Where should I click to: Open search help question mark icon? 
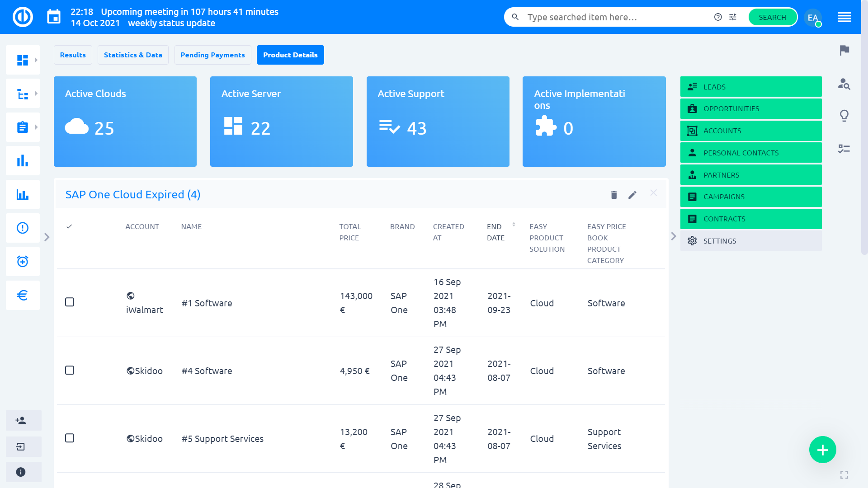tap(718, 17)
